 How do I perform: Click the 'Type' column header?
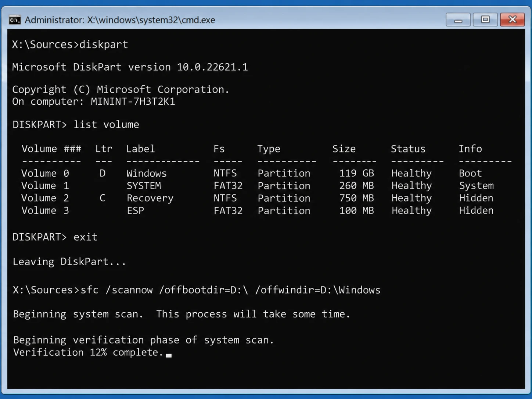269,149
